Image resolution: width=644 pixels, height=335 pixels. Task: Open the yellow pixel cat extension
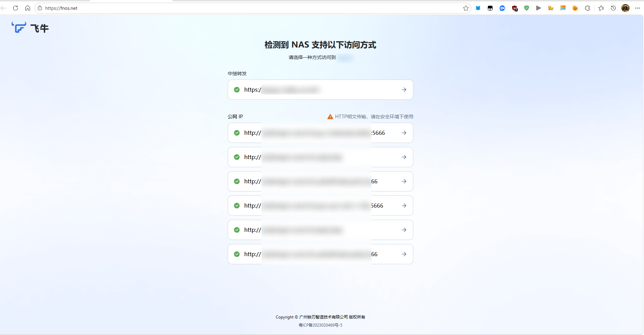click(x=551, y=8)
